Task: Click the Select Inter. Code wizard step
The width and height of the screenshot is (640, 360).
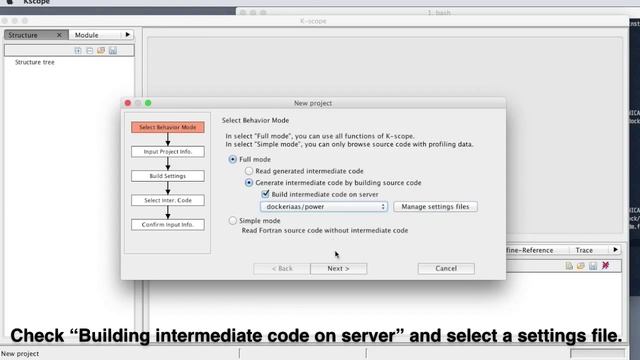Action: (168, 200)
